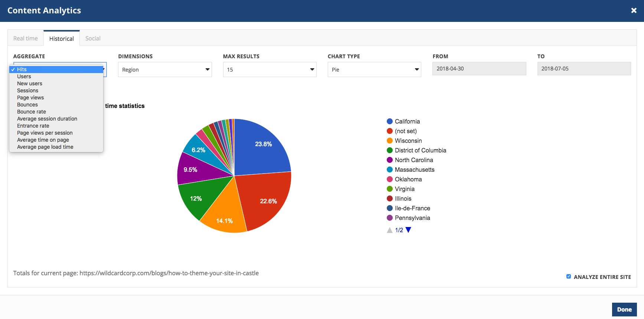The height and width of the screenshot is (319, 644).
Task: Click Illinois legend label
Action: [403, 198]
